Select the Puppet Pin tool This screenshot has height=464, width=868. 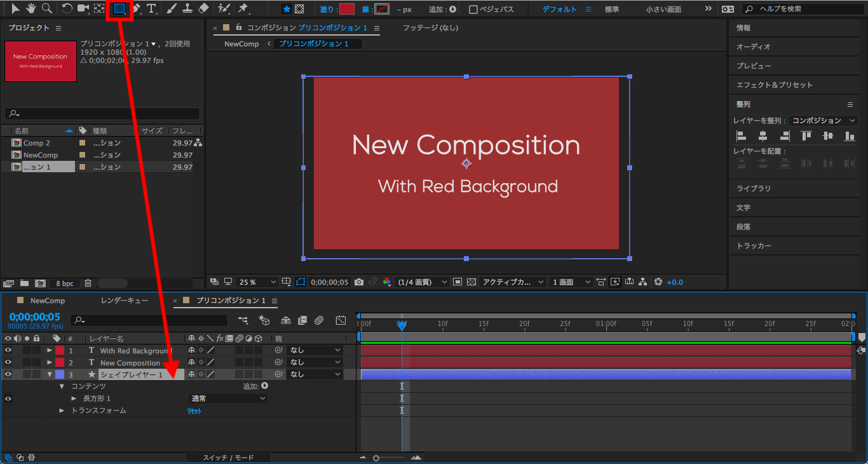243,9
